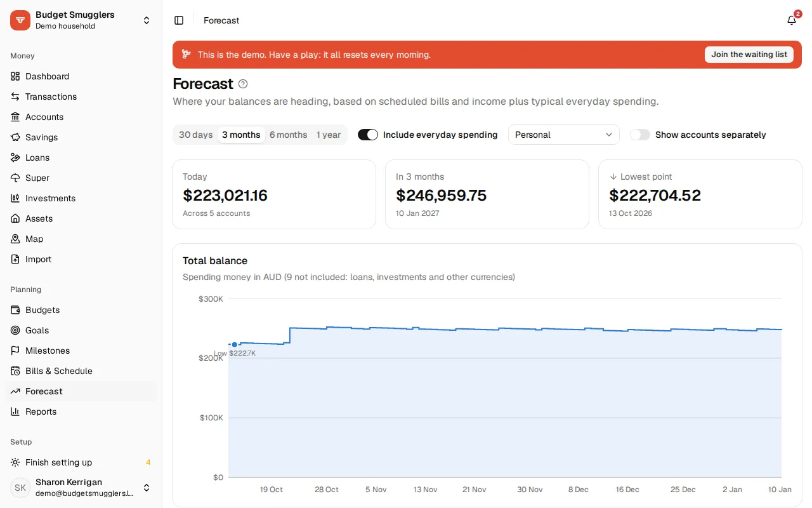Click the Assets house icon

tap(15, 218)
